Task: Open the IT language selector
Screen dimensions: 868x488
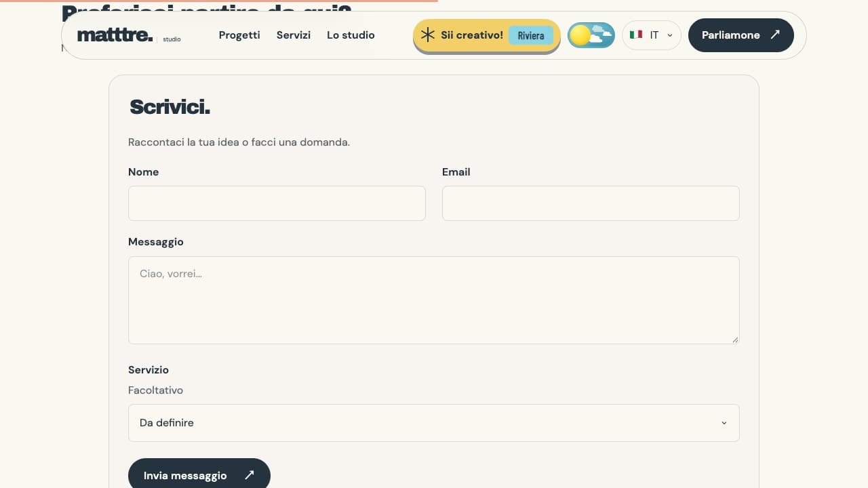Action: [x=651, y=35]
